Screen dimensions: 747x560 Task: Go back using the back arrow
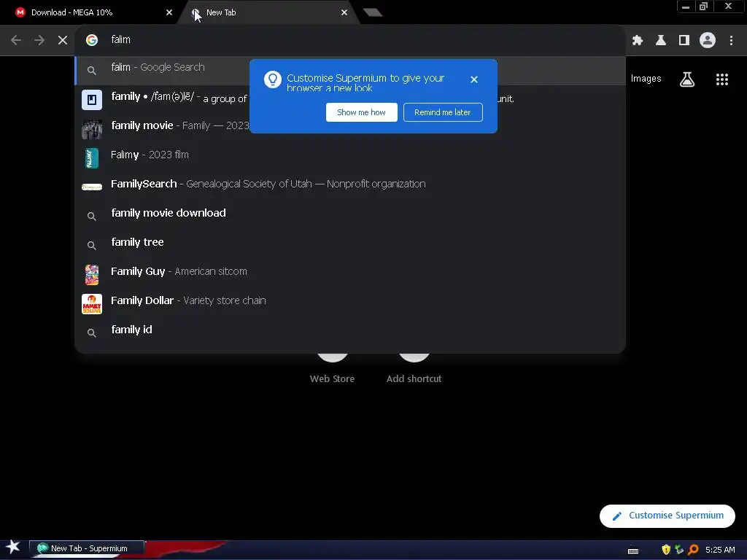pyautogui.click(x=16, y=40)
